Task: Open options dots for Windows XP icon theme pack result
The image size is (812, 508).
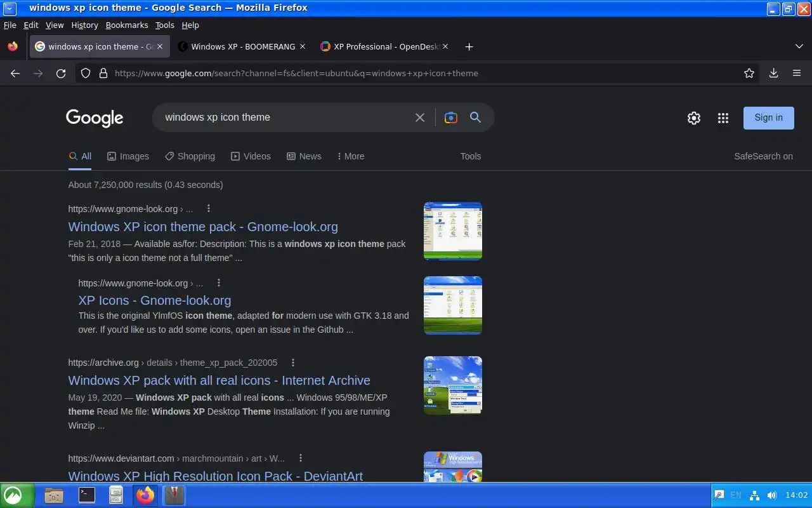Action: pos(209,208)
